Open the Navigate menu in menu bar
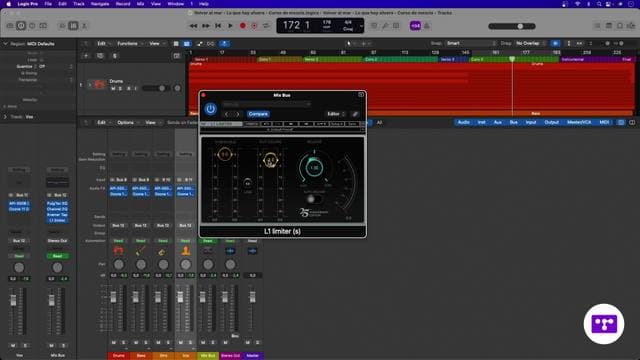 [100, 4]
